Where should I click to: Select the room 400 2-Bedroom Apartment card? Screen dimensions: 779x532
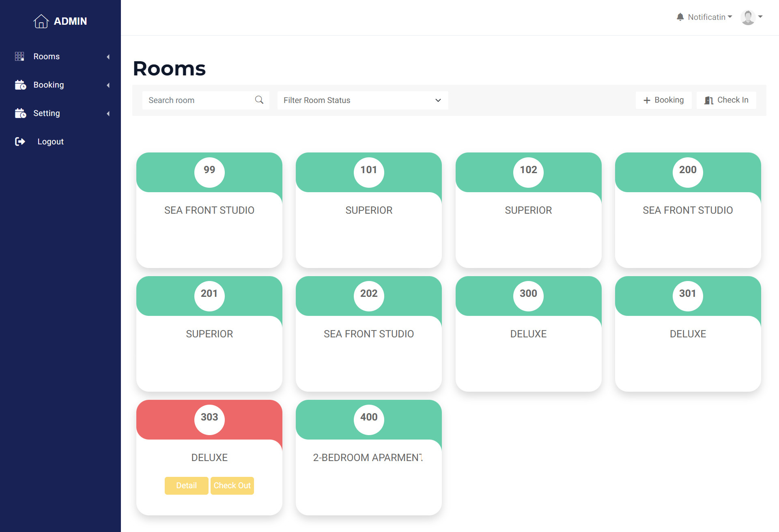coord(368,457)
